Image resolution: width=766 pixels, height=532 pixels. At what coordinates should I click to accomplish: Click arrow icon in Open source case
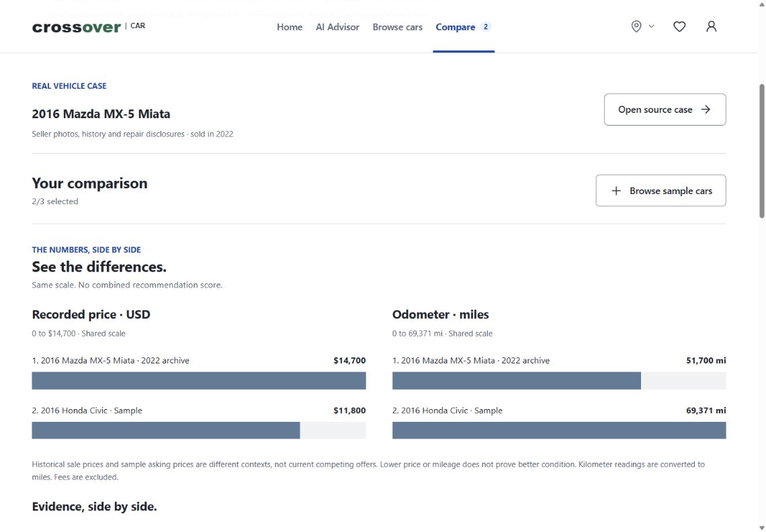[706, 109]
